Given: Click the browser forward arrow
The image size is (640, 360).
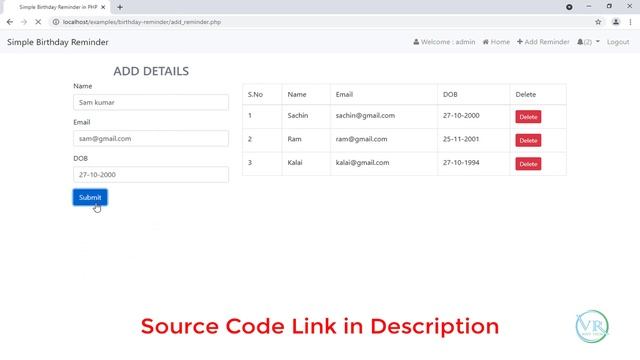Looking at the screenshot, I should (24, 22).
